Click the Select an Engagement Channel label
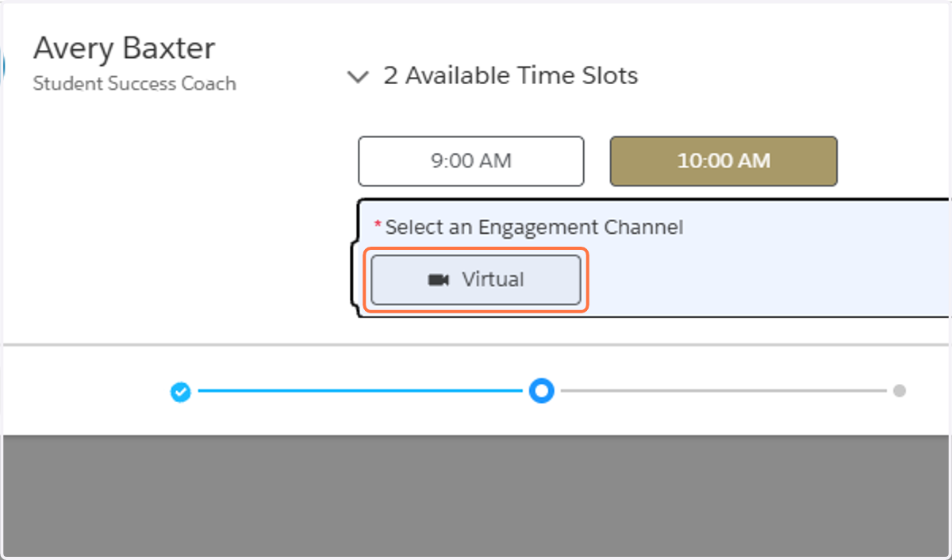Screen dimensions: 952x560 coord(533,228)
